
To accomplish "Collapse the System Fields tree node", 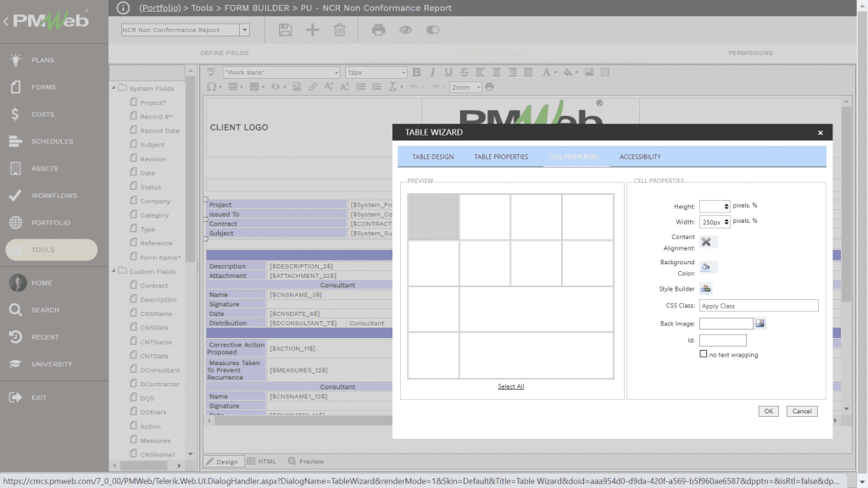I will coord(114,87).
